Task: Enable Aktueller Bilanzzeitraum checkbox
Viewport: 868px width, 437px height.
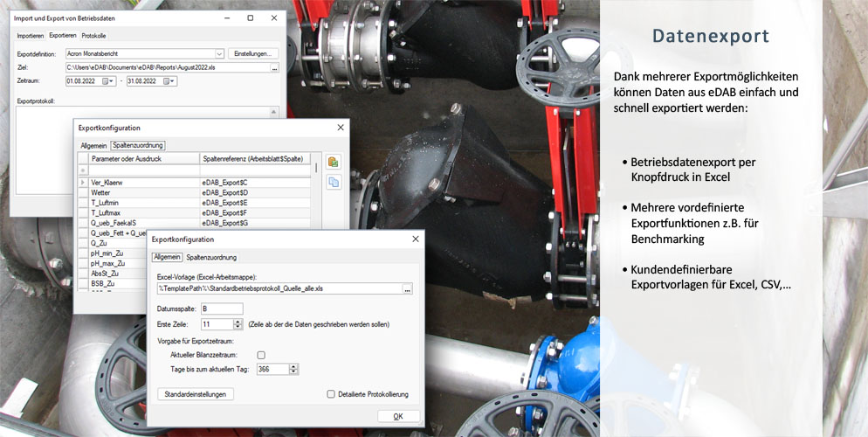Action: point(261,355)
